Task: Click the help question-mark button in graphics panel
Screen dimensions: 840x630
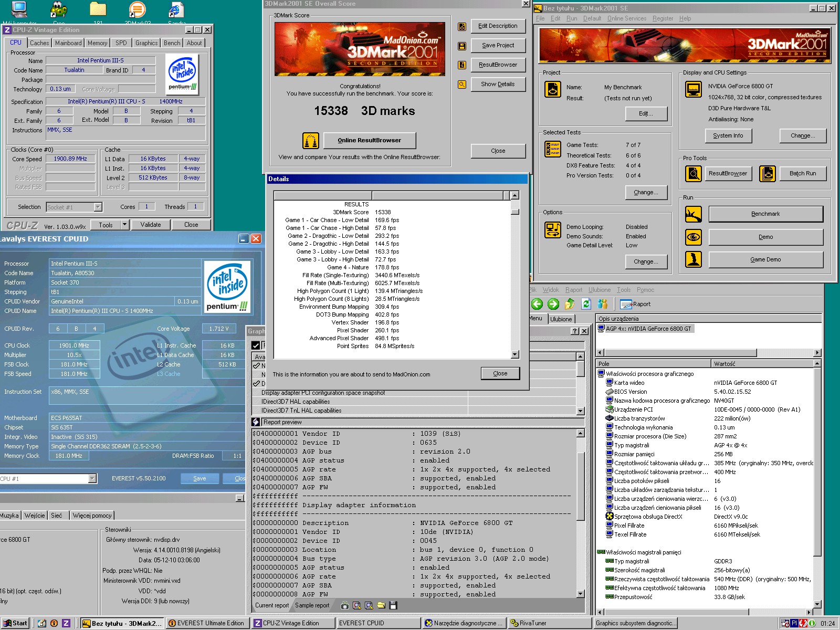Action: pos(575,331)
